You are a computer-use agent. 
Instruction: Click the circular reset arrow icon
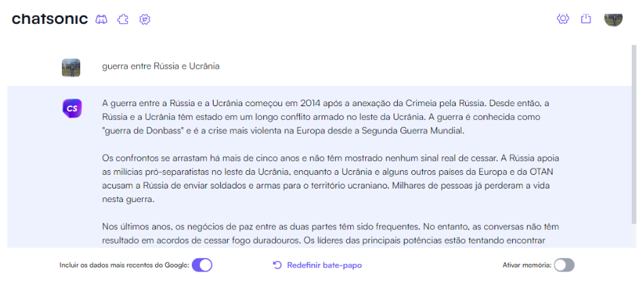tap(277, 265)
